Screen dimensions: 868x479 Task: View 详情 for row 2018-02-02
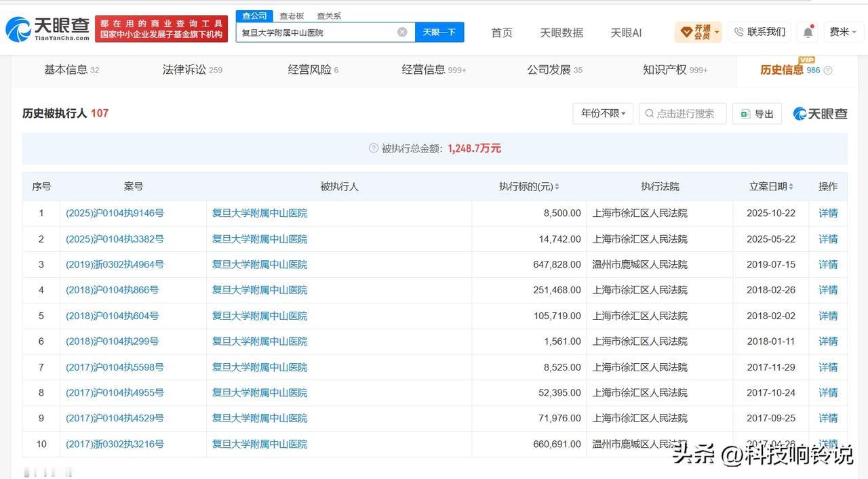(x=828, y=315)
